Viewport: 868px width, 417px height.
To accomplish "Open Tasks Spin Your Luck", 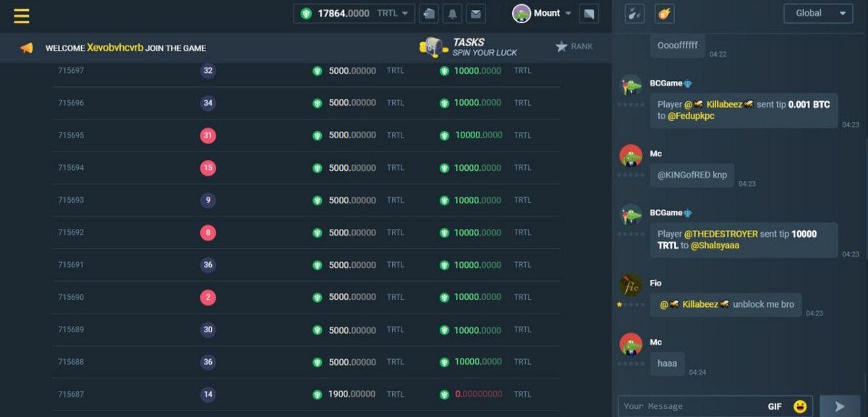I will coord(469,47).
